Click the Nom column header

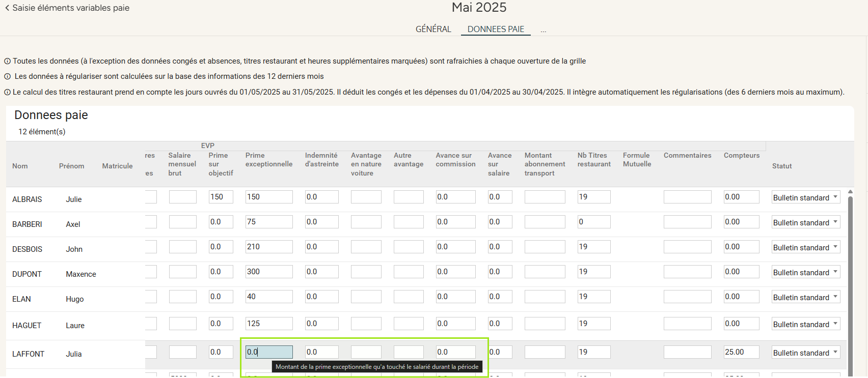click(x=20, y=166)
